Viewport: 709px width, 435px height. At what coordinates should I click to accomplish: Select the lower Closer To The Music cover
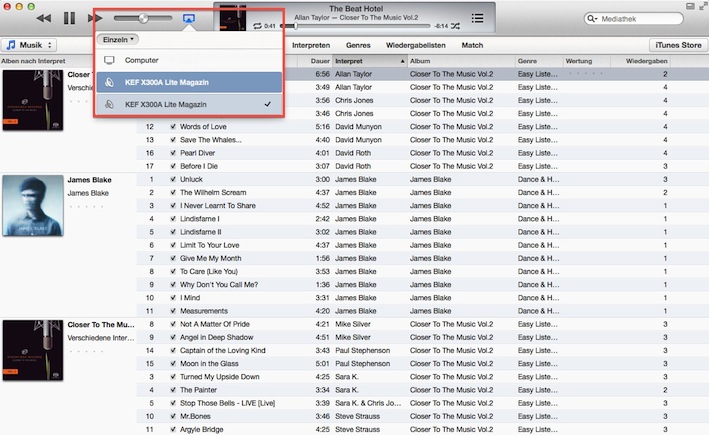pyautogui.click(x=33, y=350)
